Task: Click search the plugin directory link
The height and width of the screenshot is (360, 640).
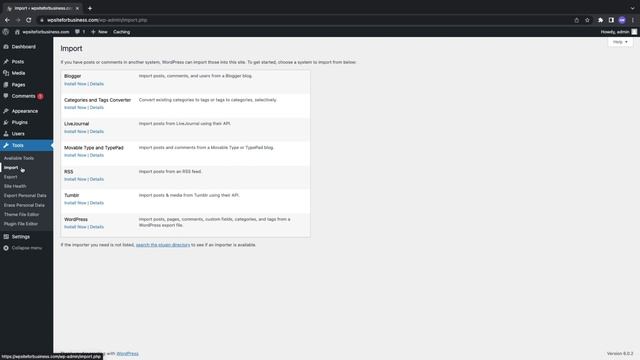Action: tap(163, 245)
